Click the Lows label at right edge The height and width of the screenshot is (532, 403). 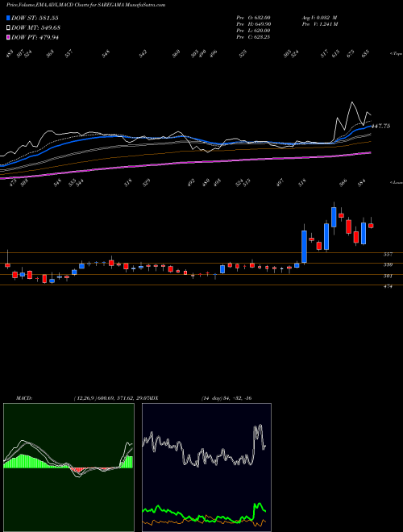396,182
